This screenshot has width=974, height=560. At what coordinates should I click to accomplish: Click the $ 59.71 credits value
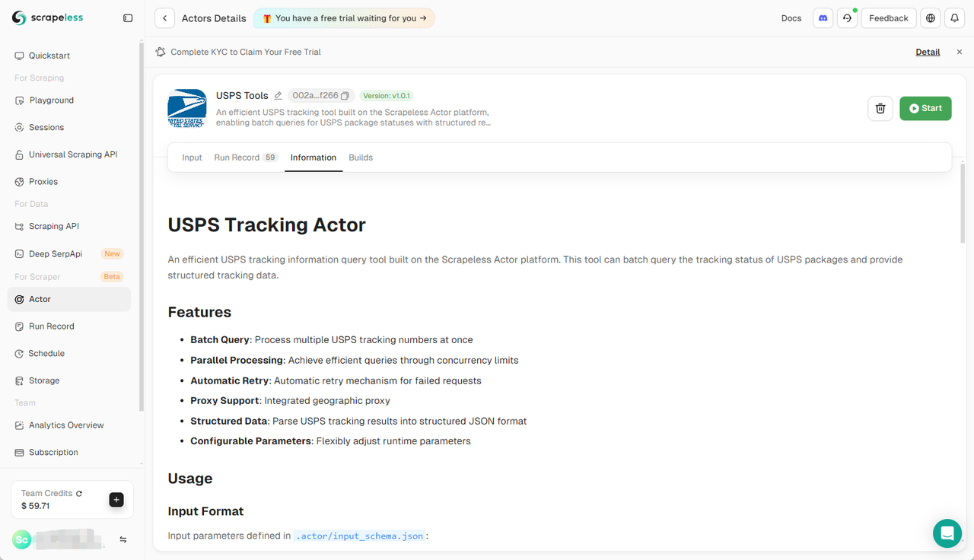coord(35,506)
